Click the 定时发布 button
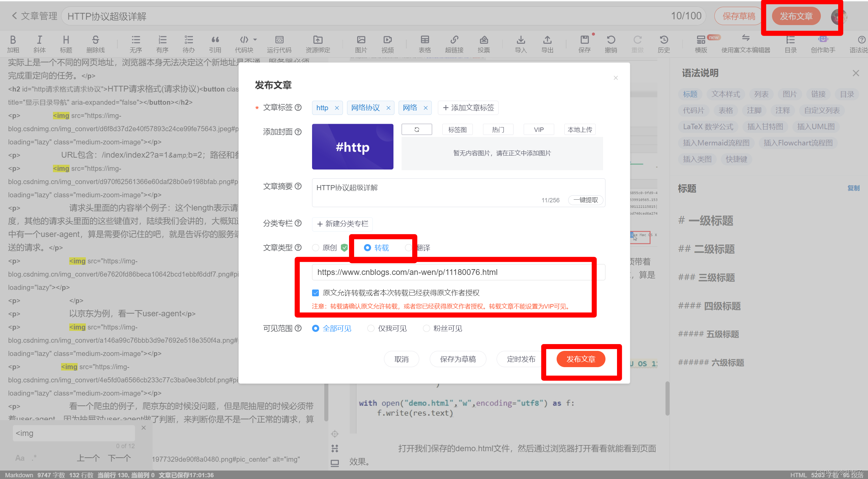The width and height of the screenshot is (868, 479). [x=521, y=359]
